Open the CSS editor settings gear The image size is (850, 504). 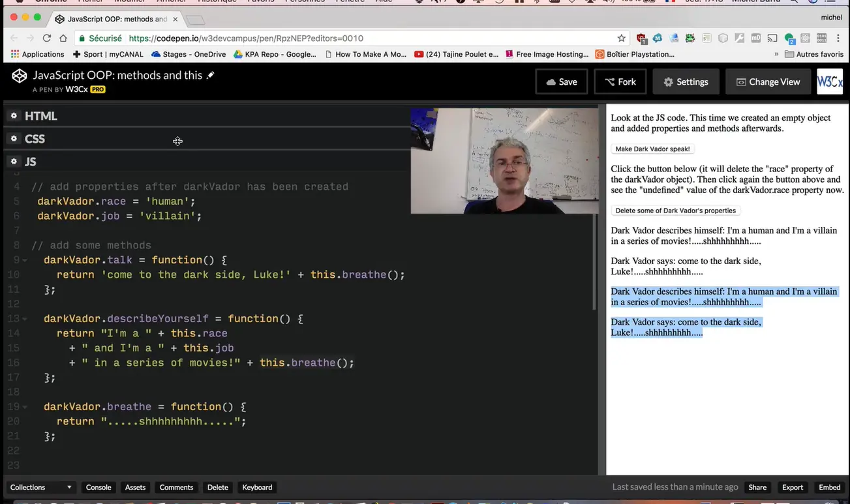tap(14, 139)
